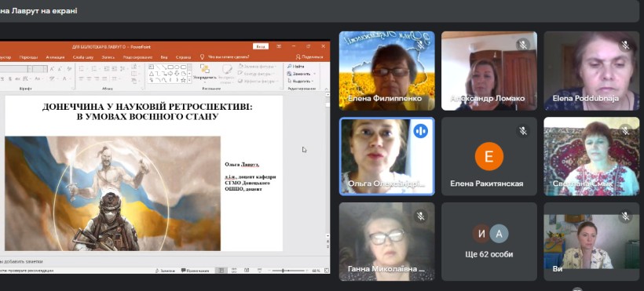Toggle underline formatting in font group
The height and width of the screenshot is (291, 644).
click(2, 78)
